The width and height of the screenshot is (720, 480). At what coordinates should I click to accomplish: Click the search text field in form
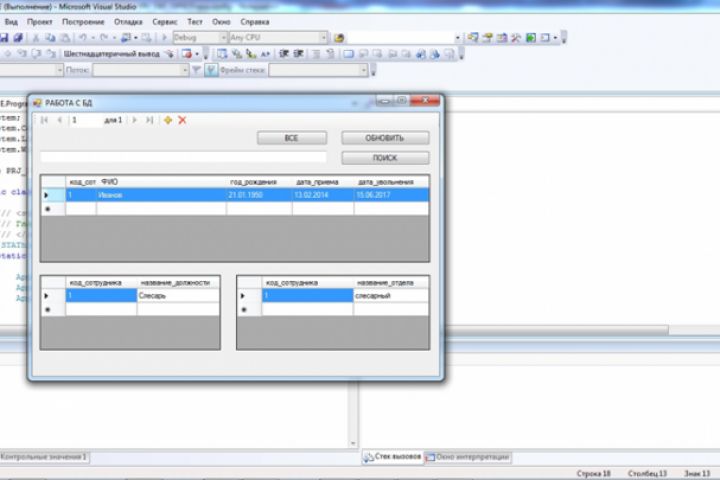point(183,158)
